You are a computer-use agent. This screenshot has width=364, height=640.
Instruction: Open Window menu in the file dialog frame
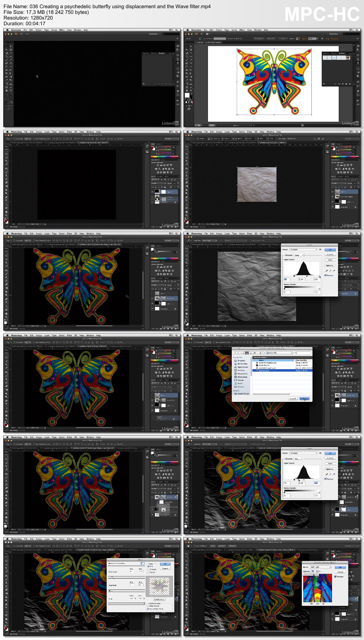[x=270, y=335]
